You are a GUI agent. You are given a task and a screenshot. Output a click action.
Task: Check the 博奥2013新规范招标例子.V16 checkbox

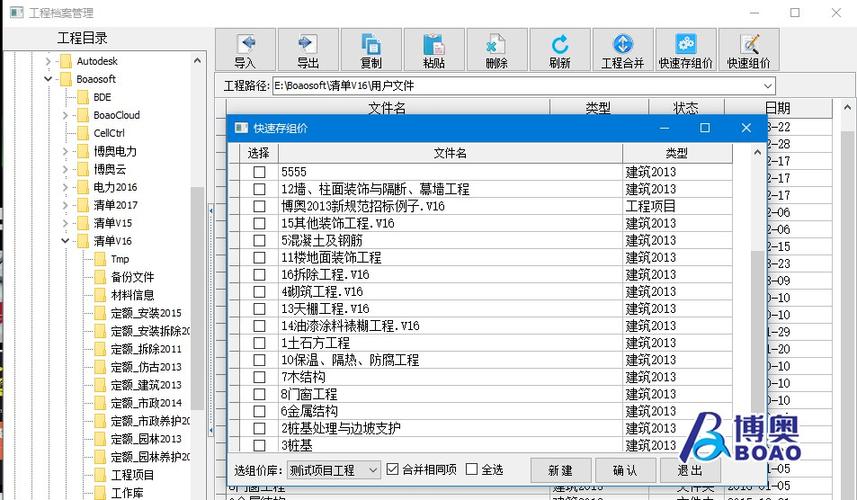(x=259, y=206)
